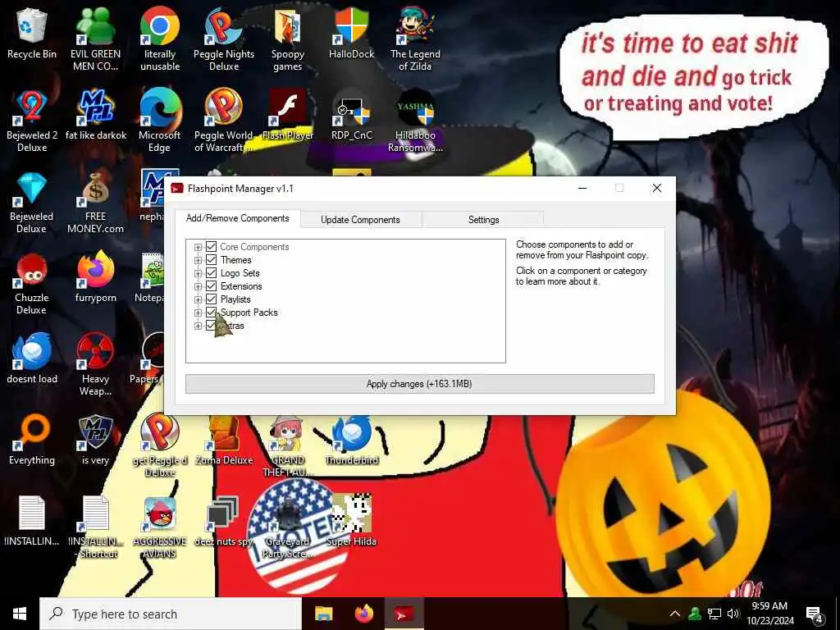
Task: Open the doesnt load Thunderbird icon
Action: point(32,359)
